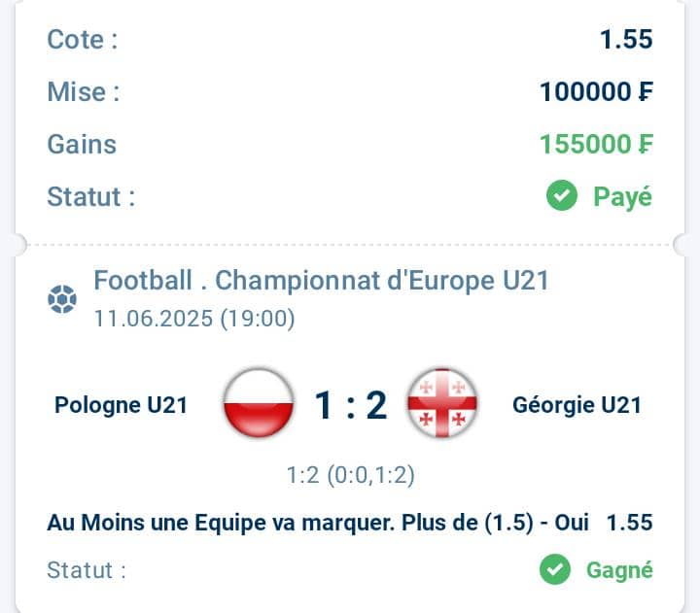Click the 1 : 2 final score

click(351, 405)
